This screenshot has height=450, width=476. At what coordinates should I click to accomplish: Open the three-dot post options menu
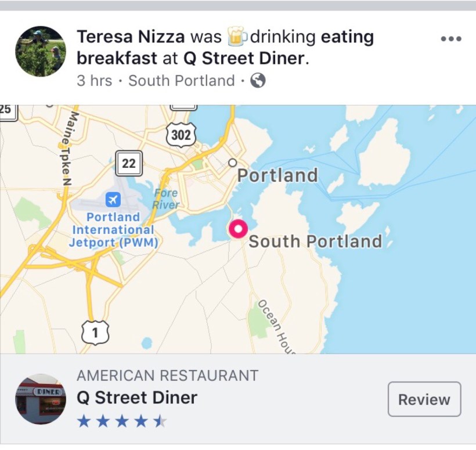[x=450, y=39]
